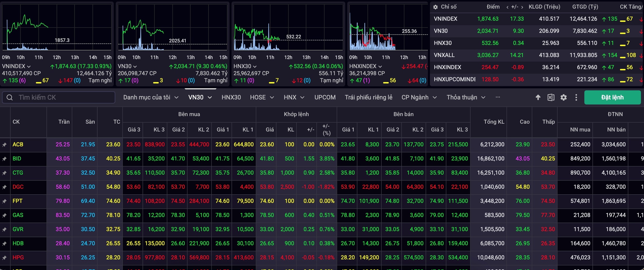Image resolution: width=644 pixels, height=270 pixels.
Task: Click ACB total volume 6,212,300
Action: click(492, 145)
